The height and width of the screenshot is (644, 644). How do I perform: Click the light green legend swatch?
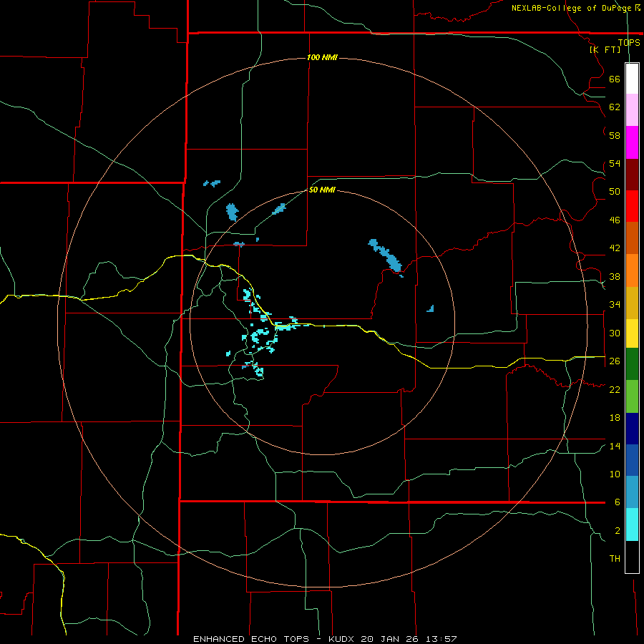click(x=632, y=396)
